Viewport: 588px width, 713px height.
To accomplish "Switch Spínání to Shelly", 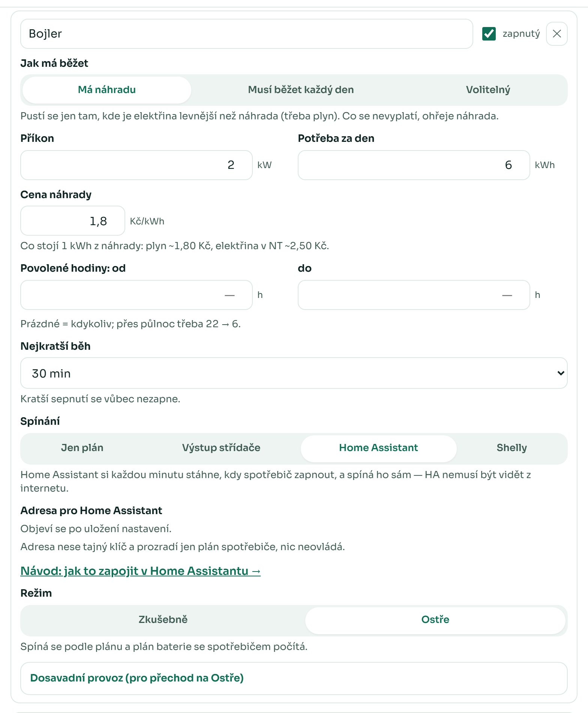I will pos(511,448).
